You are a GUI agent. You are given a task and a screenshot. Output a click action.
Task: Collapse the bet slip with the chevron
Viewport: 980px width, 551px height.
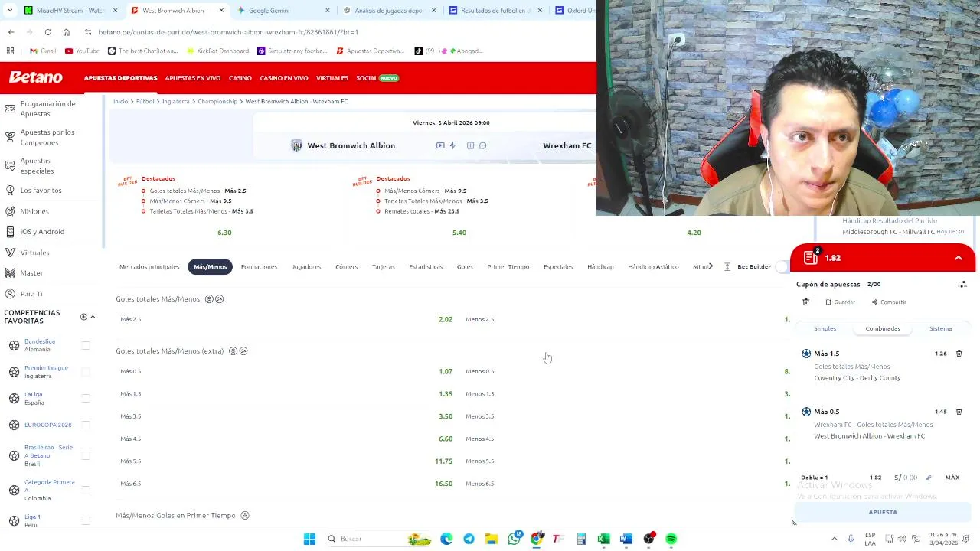(959, 258)
